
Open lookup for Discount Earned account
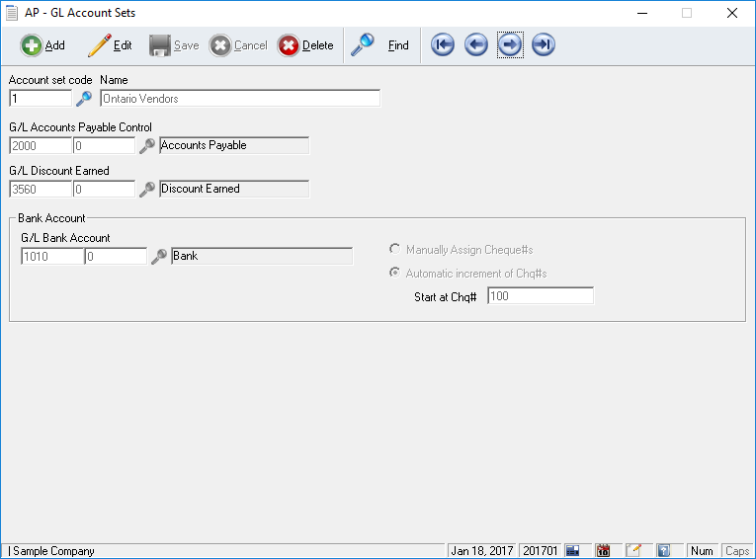click(x=147, y=190)
